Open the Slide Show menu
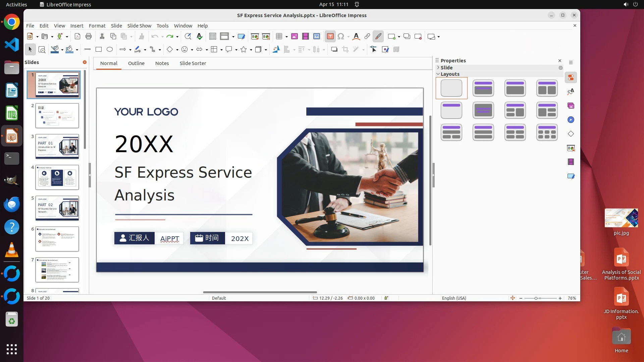Viewport: 644px width, 362px height. tap(139, 26)
